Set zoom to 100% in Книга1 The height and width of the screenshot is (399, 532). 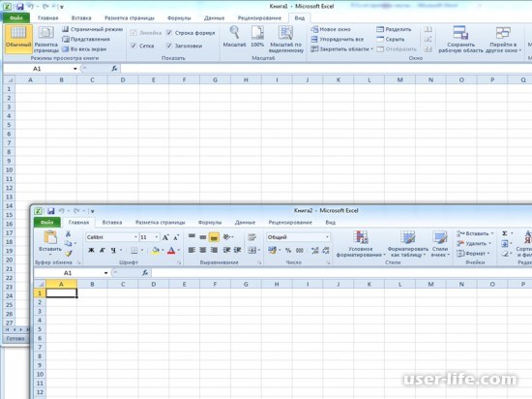[257, 36]
